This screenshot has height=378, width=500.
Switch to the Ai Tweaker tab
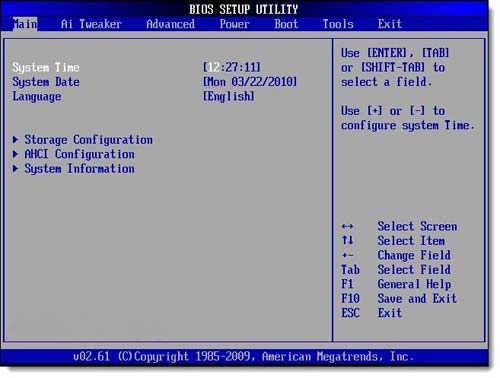(91, 24)
